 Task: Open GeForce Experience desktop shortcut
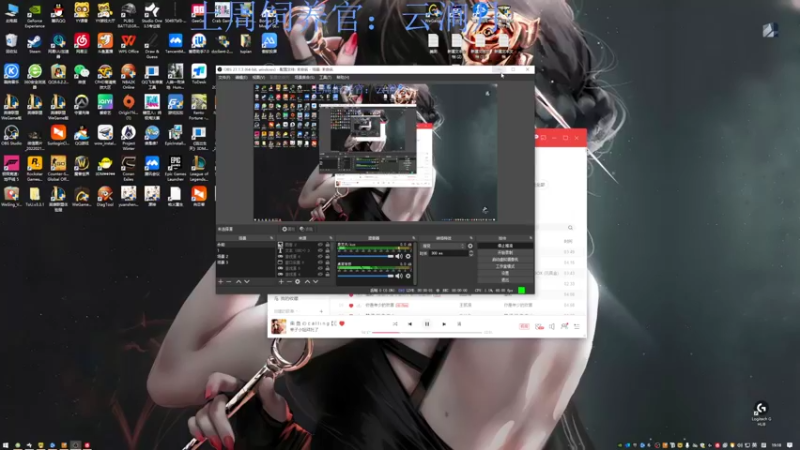pyautogui.click(x=35, y=15)
